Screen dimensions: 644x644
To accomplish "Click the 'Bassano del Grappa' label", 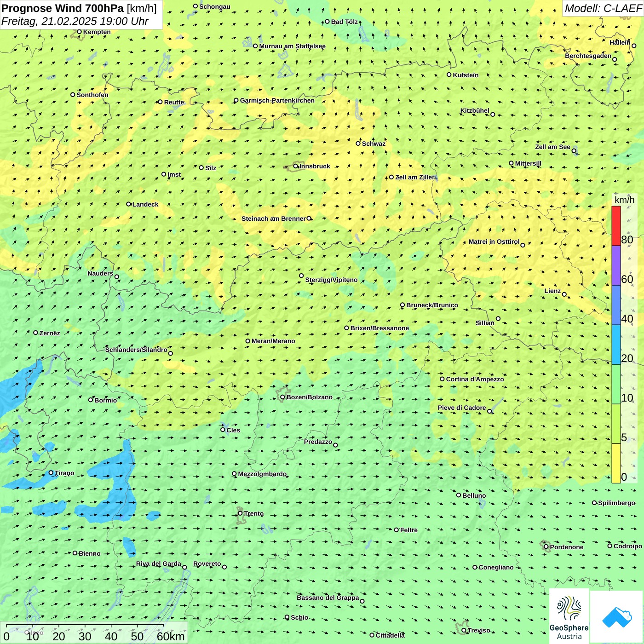I will click(328, 598).
